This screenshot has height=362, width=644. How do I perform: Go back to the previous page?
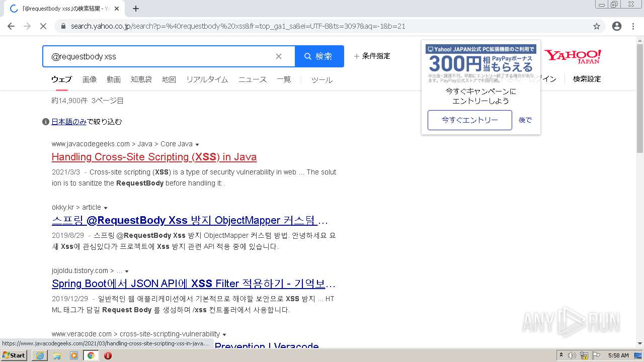click(x=11, y=26)
